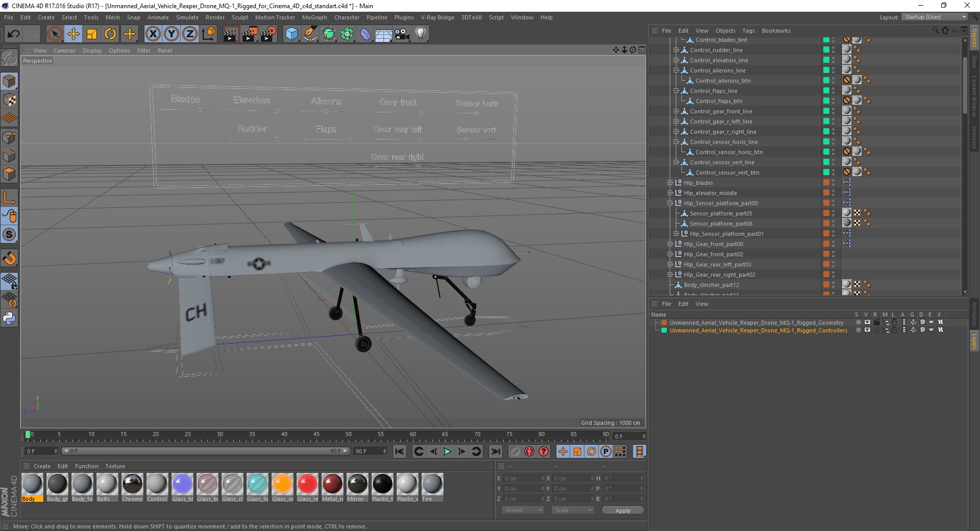Select the Move tool in top toolbar
This screenshot has width=980, height=531.
(73, 34)
